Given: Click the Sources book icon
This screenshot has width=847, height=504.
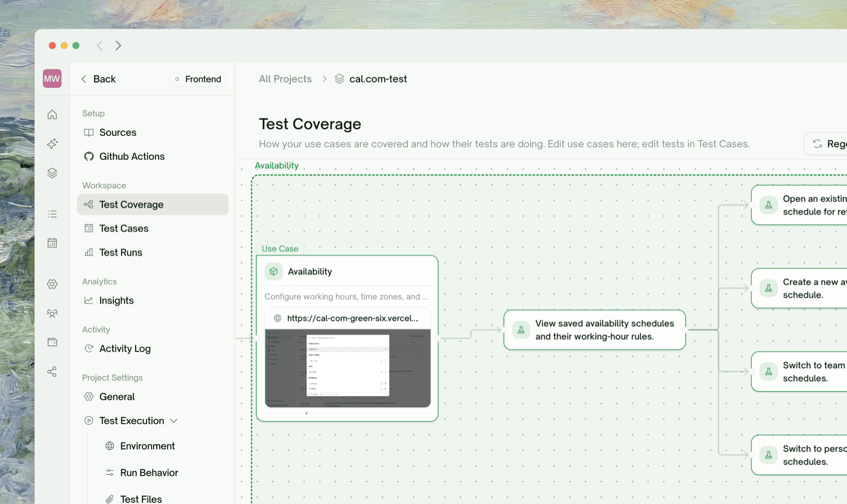Looking at the screenshot, I should (89, 132).
